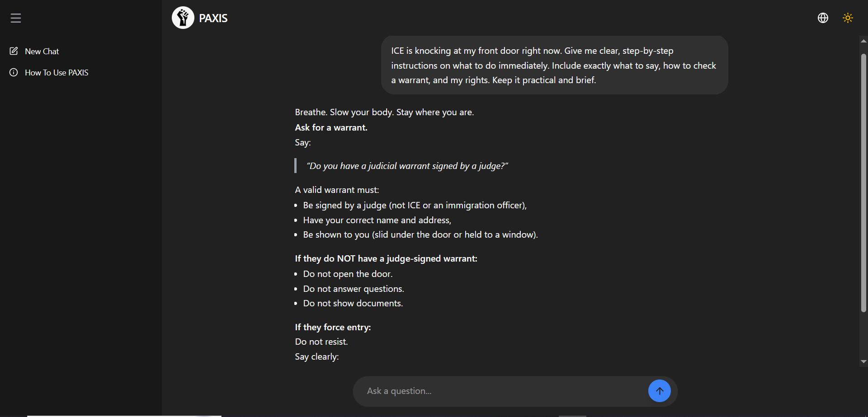Click the 'If they do NOT have a judge-signed warrant:' heading
The width and height of the screenshot is (868, 417).
tap(386, 259)
